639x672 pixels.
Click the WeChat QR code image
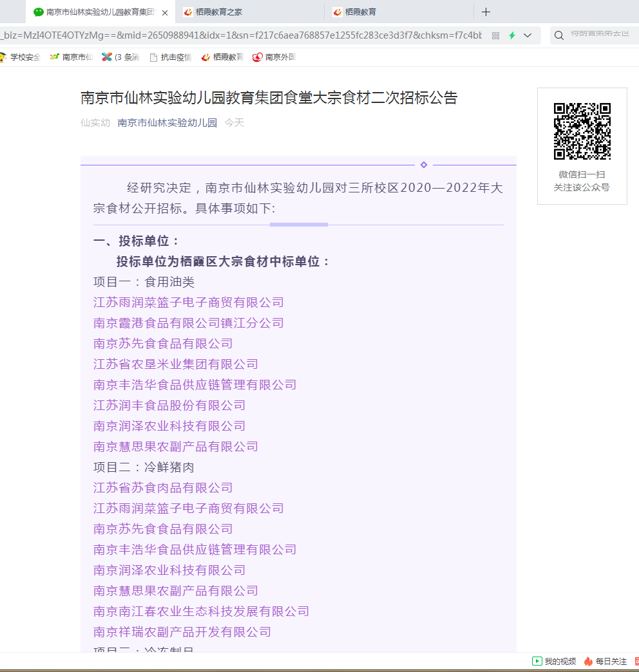click(x=582, y=131)
